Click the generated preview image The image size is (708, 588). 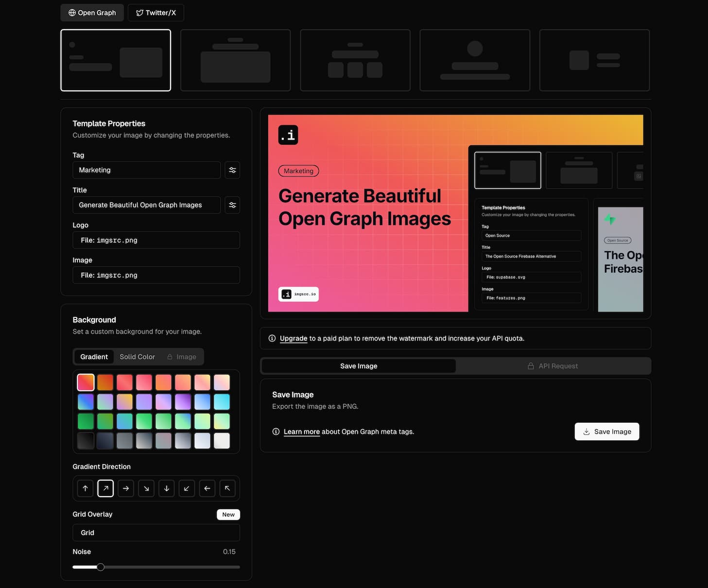pyautogui.click(x=456, y=213)
